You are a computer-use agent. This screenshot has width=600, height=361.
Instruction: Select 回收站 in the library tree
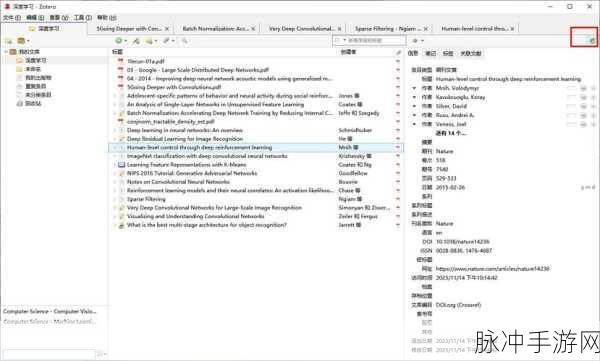pos(33,103)
